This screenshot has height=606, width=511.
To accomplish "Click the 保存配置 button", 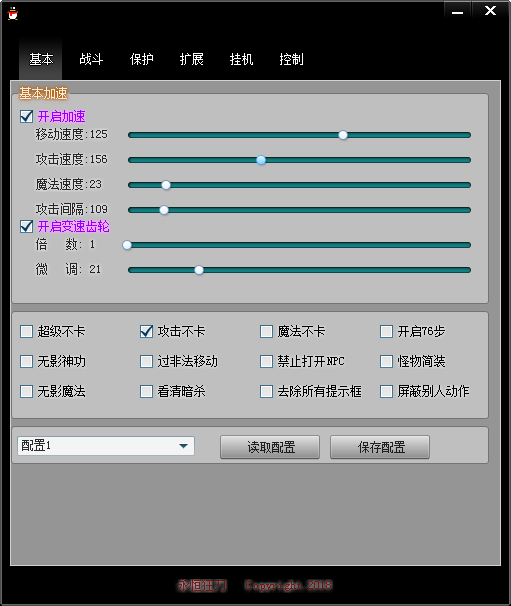I will click(x=380, y=447).
